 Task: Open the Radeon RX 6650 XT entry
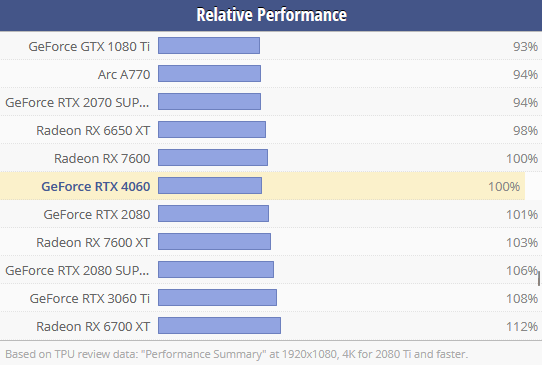coord(93,130)
